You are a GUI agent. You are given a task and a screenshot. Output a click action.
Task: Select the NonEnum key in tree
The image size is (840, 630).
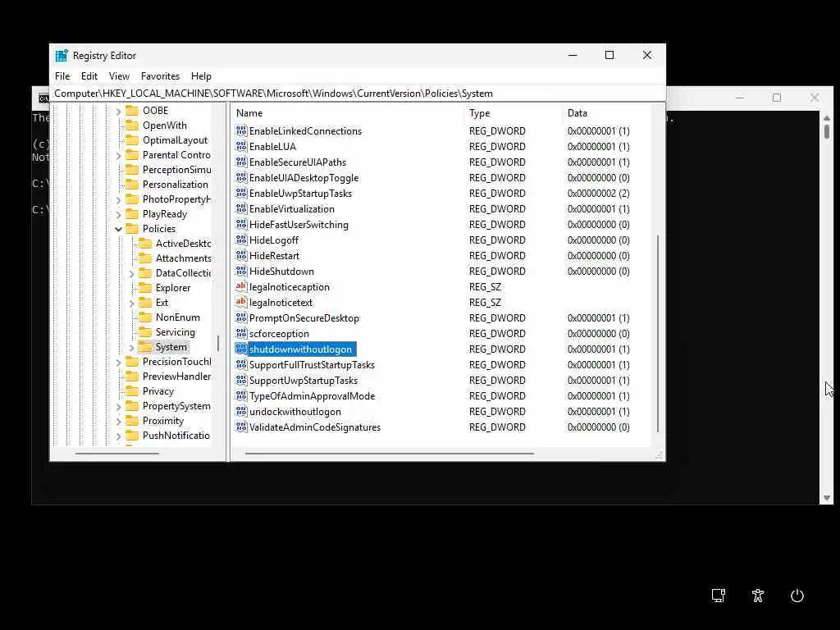pos(177,317)
